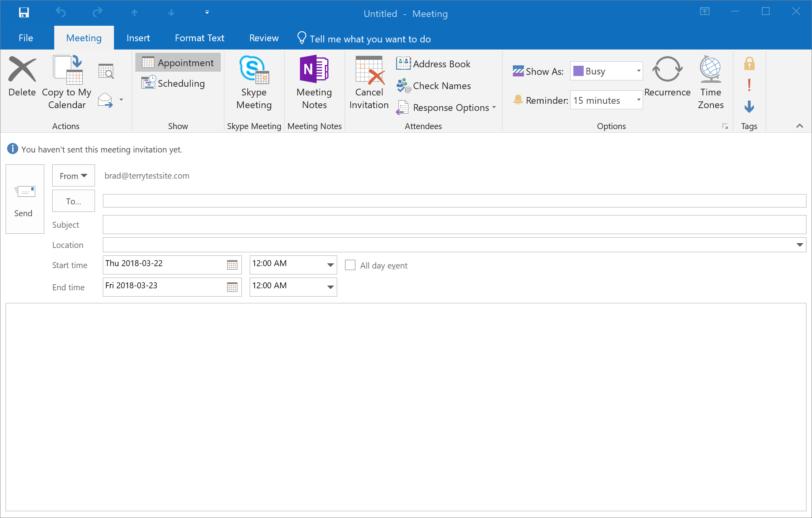The height and width of the screenshot is (518, 812).
Task: Select the Insert ribbon tab
Action: click(138, 38)
